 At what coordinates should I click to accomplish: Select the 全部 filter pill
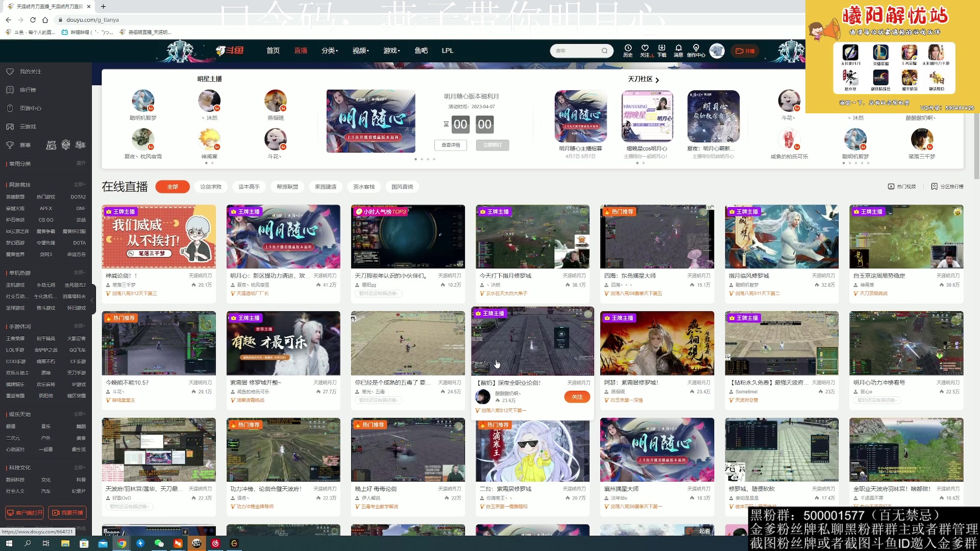pyautogui.click(x=173, y=187)
